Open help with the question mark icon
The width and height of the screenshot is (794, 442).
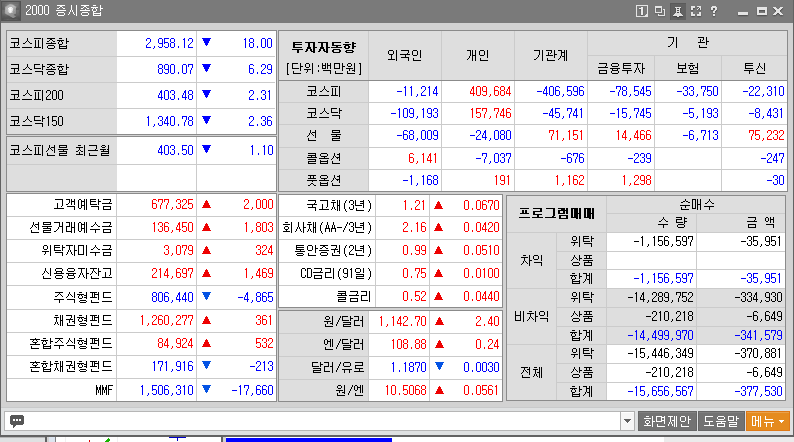714,11
